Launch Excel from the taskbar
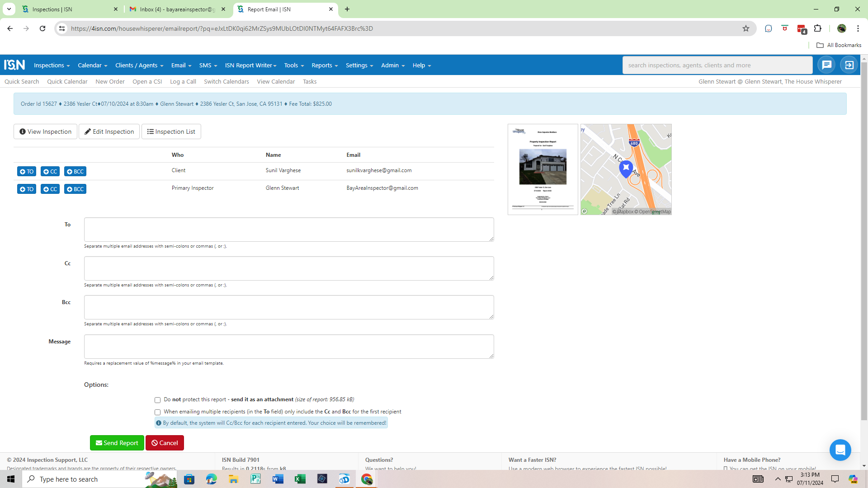Screen dimensions: 868x488 (300, 479)
